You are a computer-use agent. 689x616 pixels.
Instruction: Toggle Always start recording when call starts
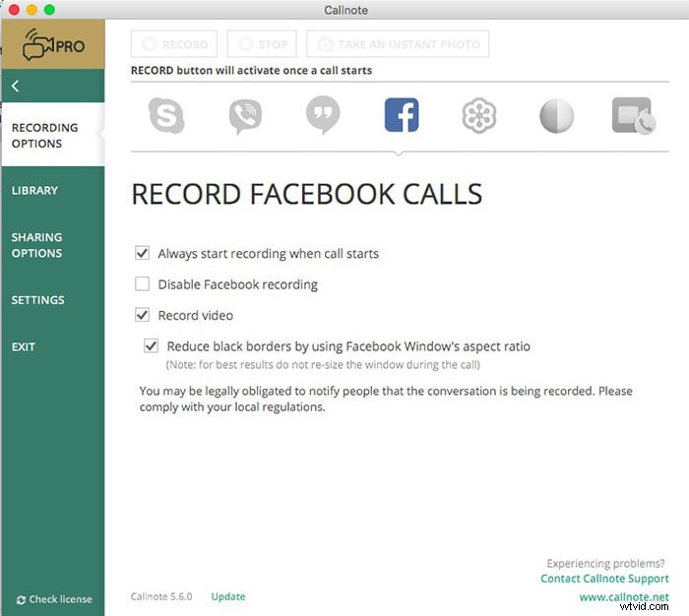point(142,253)
